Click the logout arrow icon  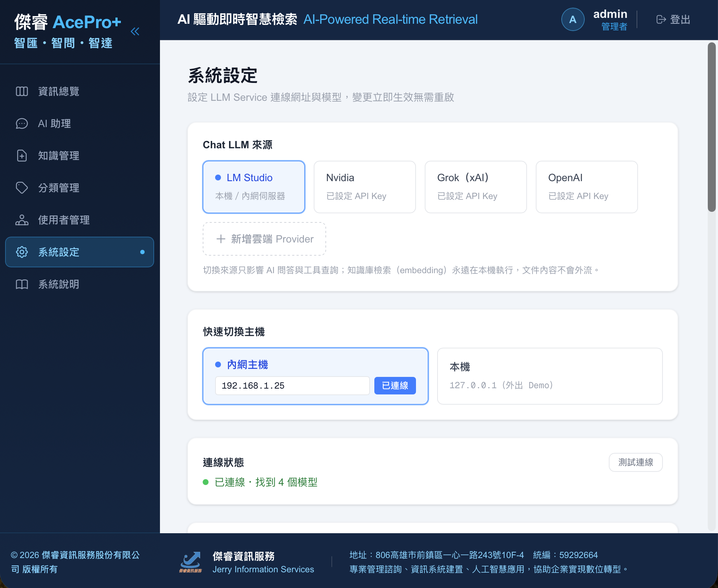click(x=661, y=19)
